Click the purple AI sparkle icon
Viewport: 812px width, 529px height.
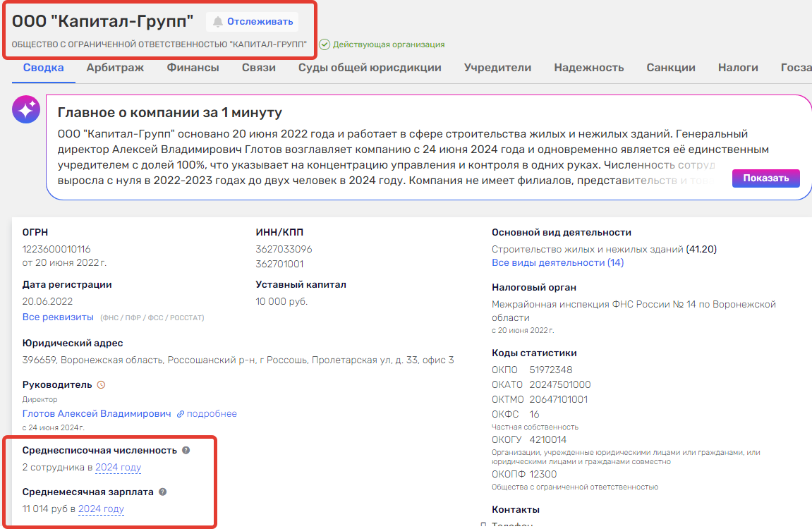(x=26, y=109)
